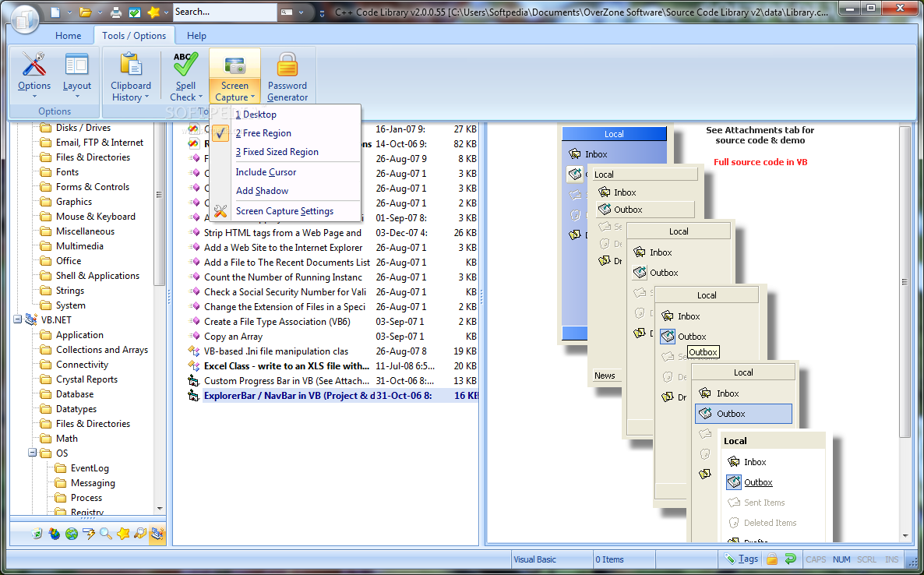Open the Clipboard History ribbon button
The image size is (924, 575).
(x=131, y=76)
